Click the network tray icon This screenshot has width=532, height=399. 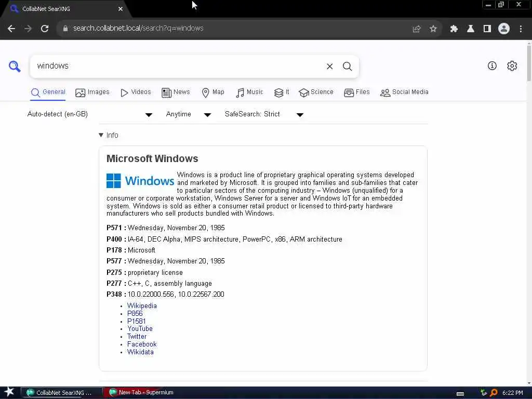click(x=484, y=393)
